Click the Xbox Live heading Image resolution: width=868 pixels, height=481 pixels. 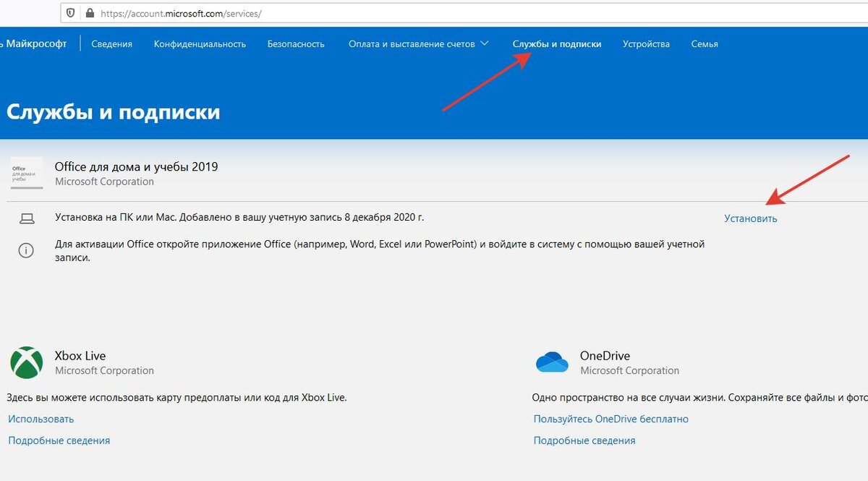click(80, 356)
